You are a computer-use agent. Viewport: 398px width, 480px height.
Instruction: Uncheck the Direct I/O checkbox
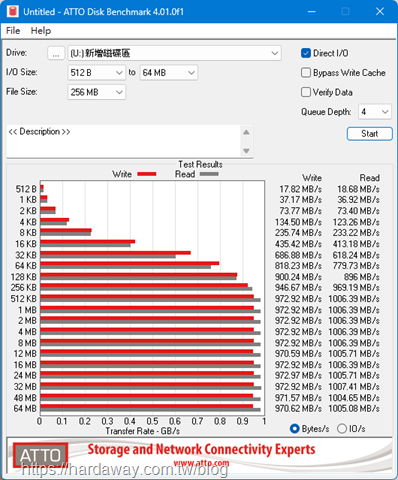click(x=306, y=53)
